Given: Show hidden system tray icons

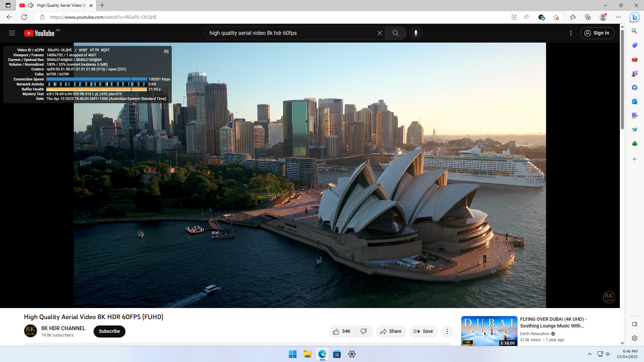Looking at the screenshot, I should point(589,354).
